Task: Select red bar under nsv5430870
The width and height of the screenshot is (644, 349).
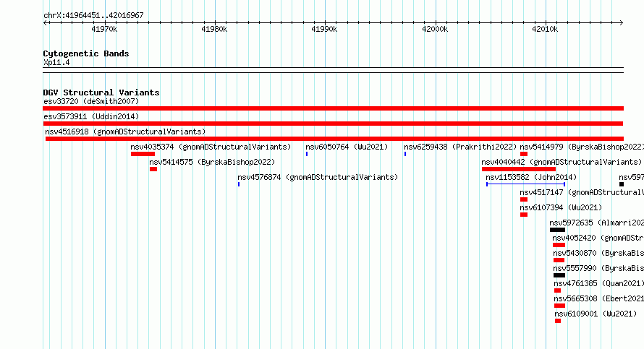Action: pos(559,260)
